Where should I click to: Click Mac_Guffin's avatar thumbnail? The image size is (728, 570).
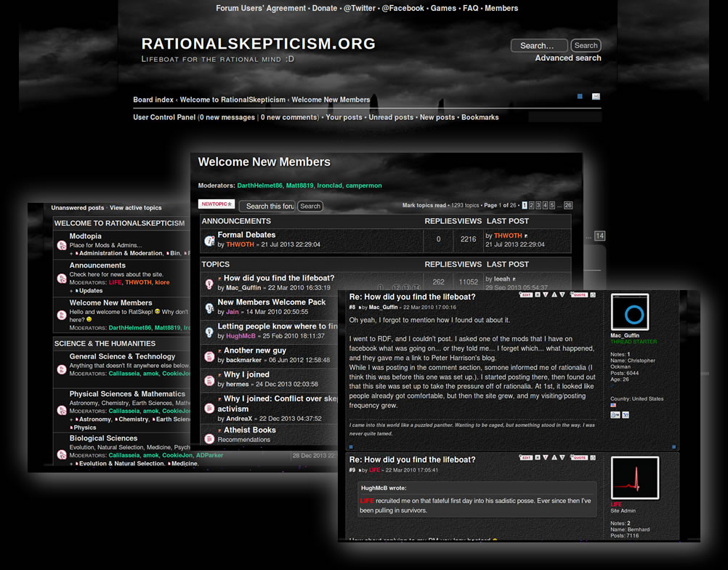tap(631, 311)
